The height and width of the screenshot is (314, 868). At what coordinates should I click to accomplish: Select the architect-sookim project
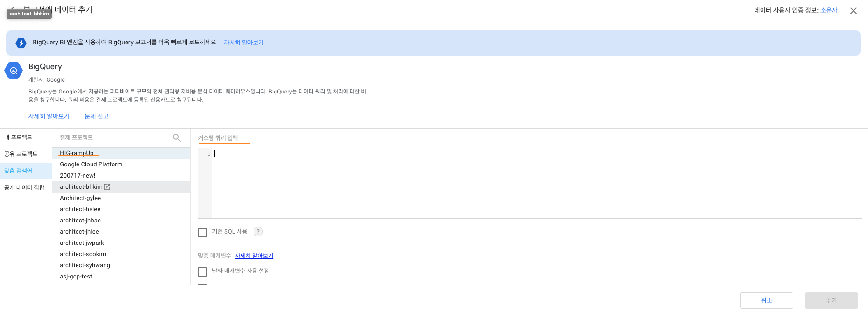(x=121, y=254)
